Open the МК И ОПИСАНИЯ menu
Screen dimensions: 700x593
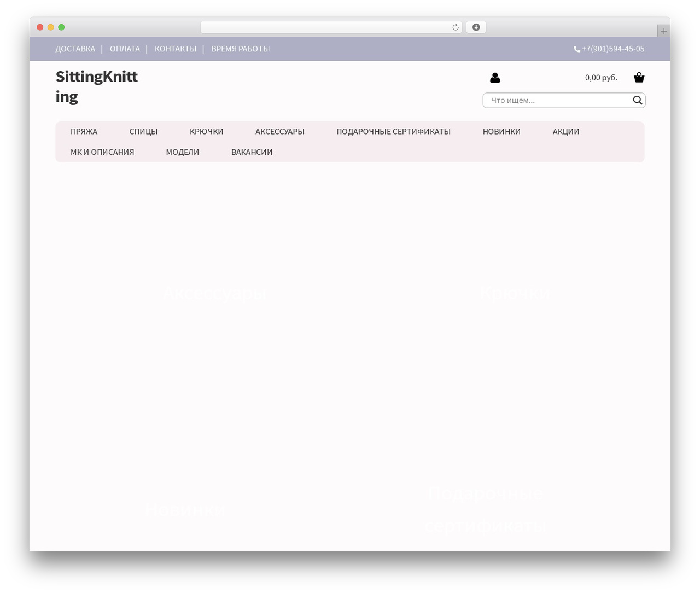102,152
